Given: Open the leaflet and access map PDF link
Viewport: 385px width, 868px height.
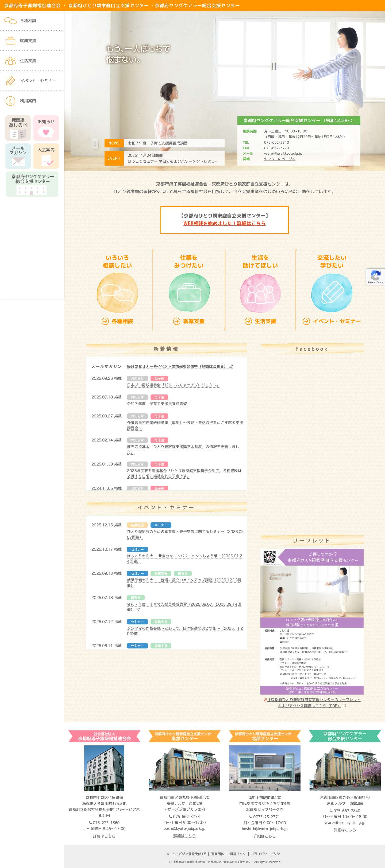Looking at the screenshot, I should tap(312, 703).
